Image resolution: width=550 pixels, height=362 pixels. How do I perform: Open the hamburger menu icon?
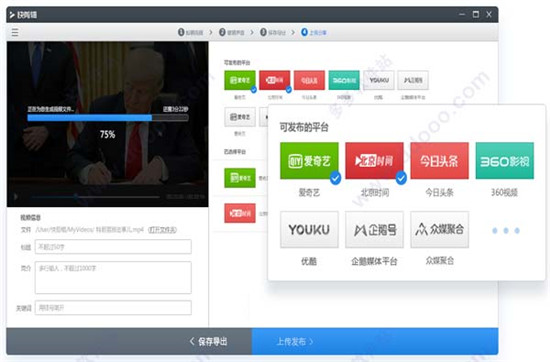[15, 33]
